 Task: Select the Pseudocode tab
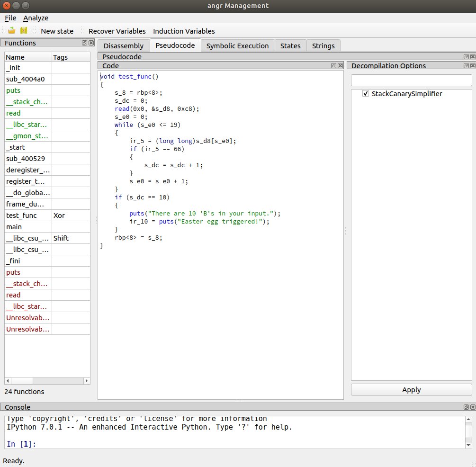[175, 45]
